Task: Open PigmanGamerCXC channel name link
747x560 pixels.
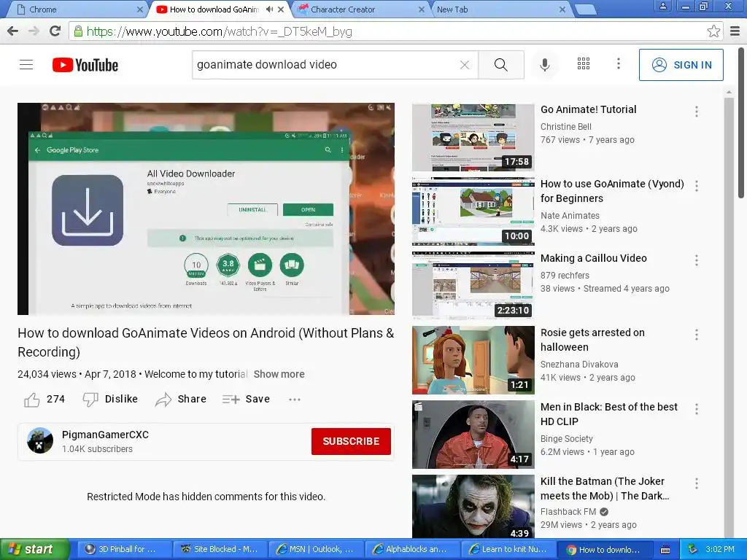Action: click(105, 435)
